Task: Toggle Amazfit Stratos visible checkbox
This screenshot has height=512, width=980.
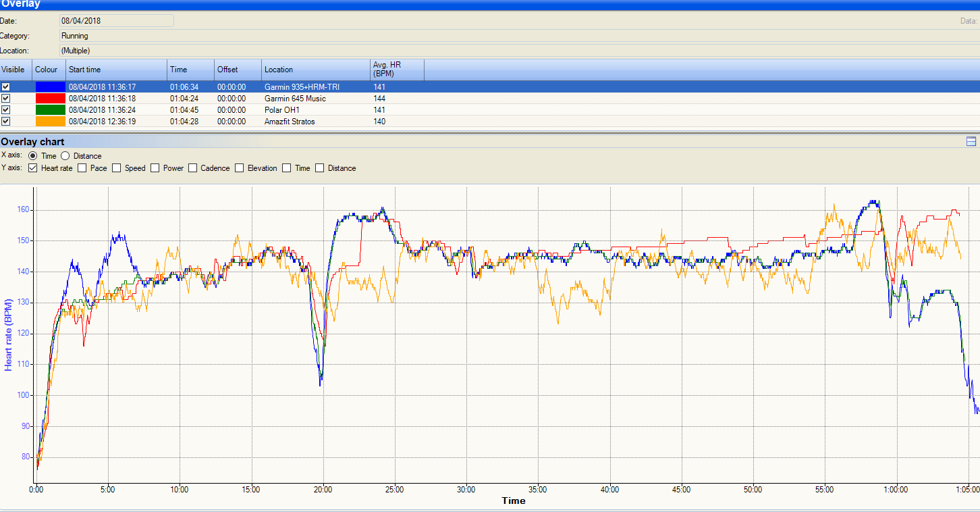Action: 6,122
